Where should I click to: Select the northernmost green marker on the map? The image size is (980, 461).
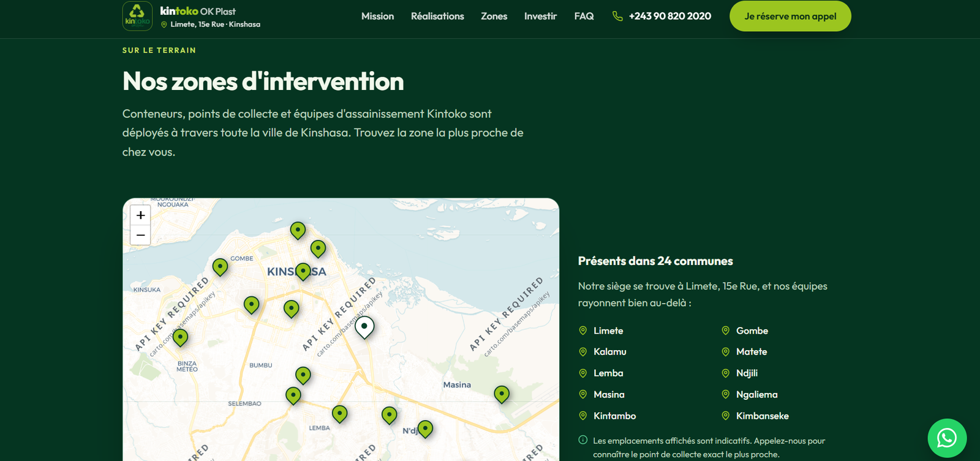298,230
